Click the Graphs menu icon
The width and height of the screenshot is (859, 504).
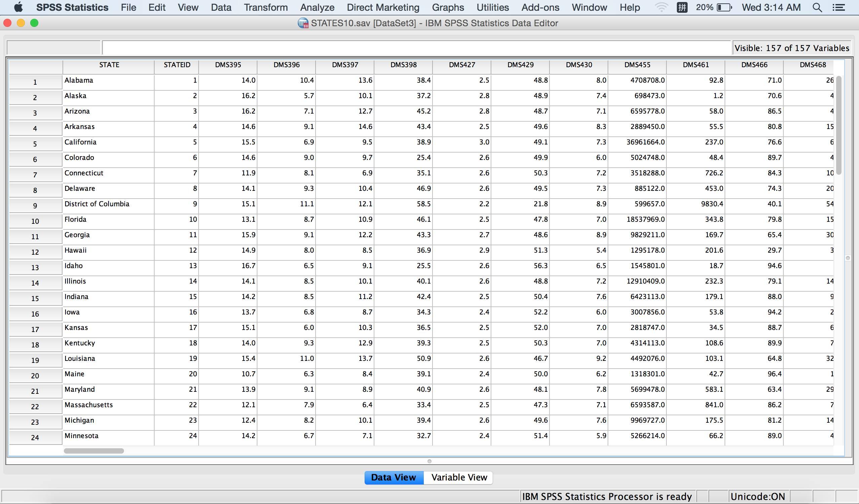pos(447,7)
